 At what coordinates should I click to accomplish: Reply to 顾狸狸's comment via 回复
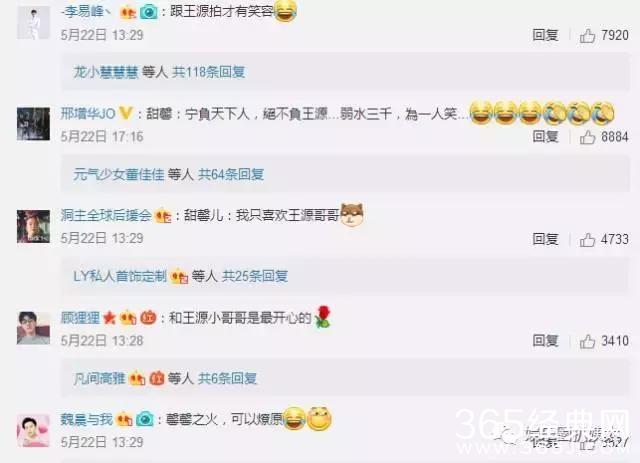pyautogui.click(x=545, y=341)
